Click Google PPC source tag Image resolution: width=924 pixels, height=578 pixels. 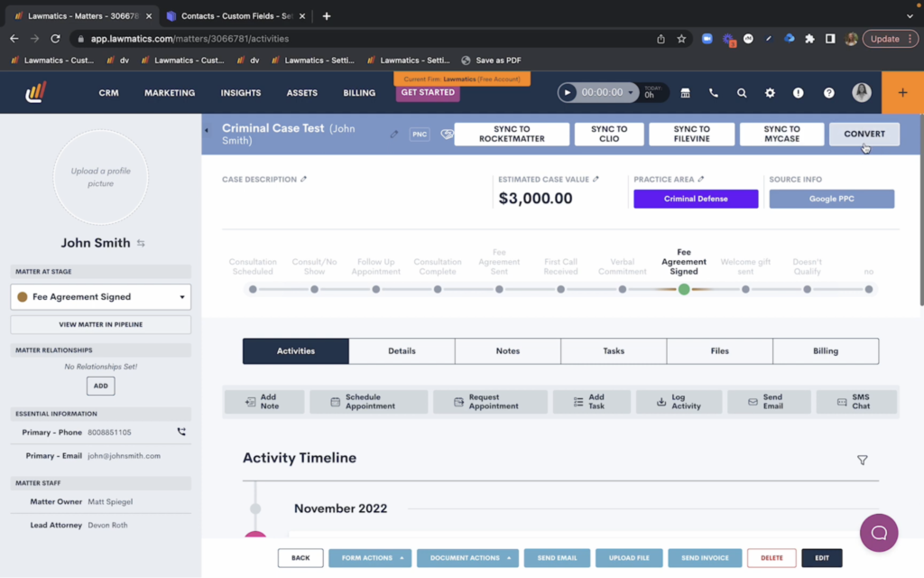pyautogui.click(x=831, y=199)
